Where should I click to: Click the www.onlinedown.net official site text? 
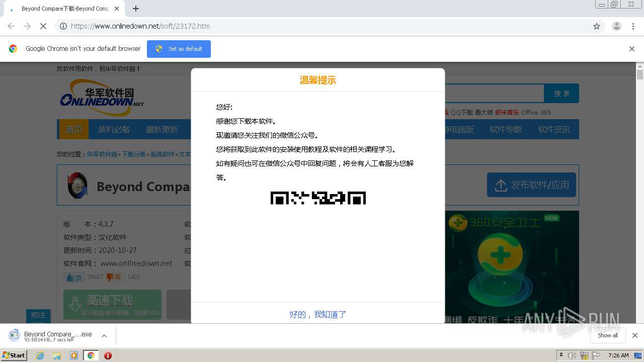click(x=136, y=263)
